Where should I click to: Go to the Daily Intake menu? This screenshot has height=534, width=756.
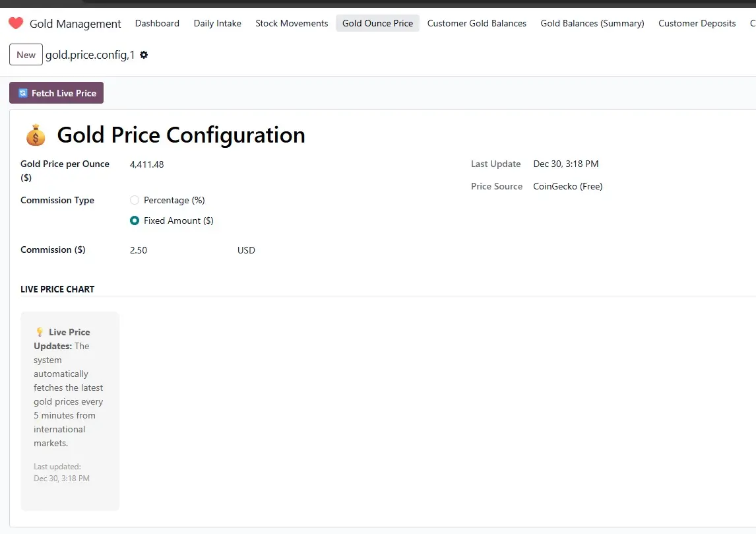[x=217, y=23]
